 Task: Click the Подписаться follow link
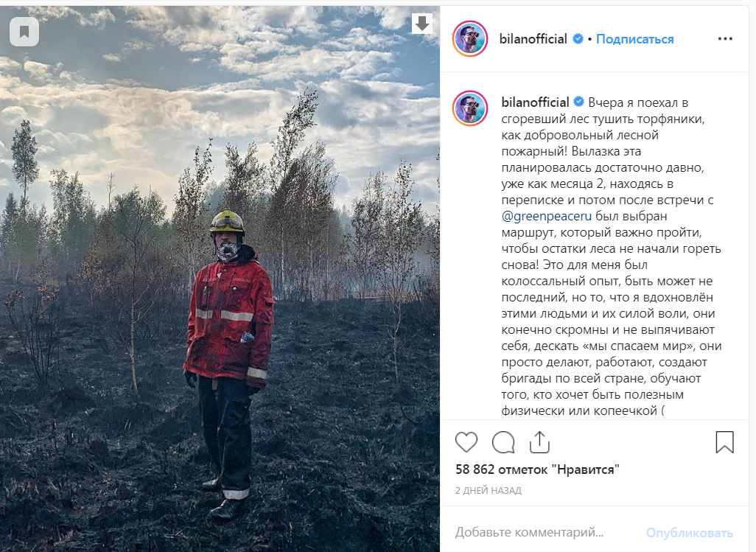coord(634,39)
